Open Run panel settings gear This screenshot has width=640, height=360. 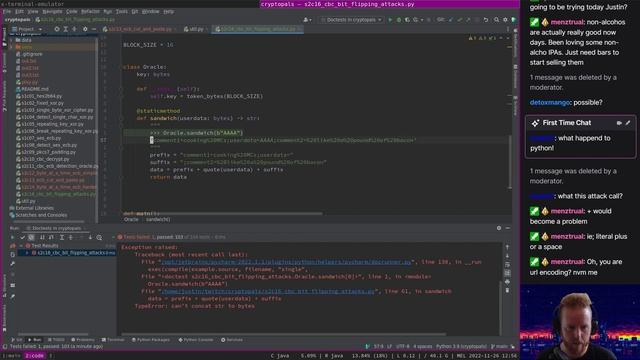click(x=499, y=228)
